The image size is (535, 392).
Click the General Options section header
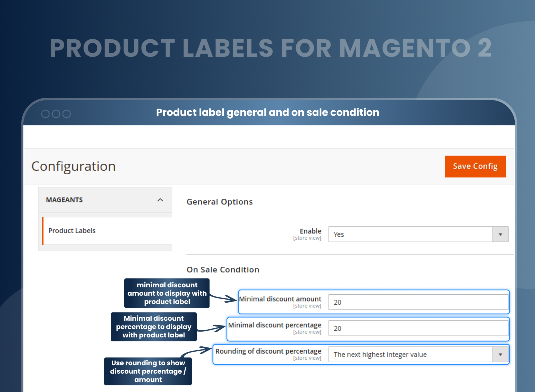(220, 202)
